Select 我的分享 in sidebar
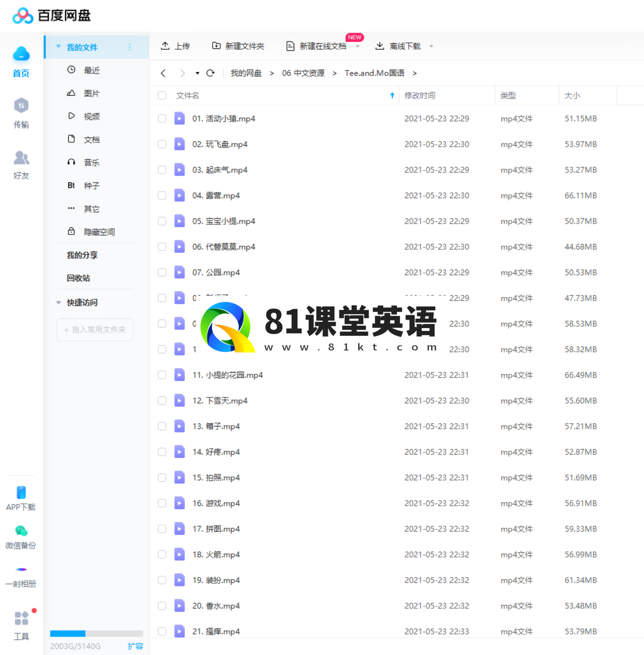Viewport: 644px width, 655px height. [82, 255]
